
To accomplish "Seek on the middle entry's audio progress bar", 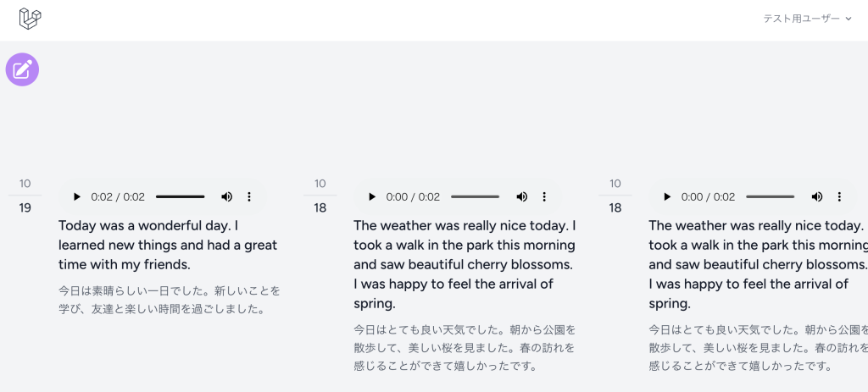I will tap(475, 196).
